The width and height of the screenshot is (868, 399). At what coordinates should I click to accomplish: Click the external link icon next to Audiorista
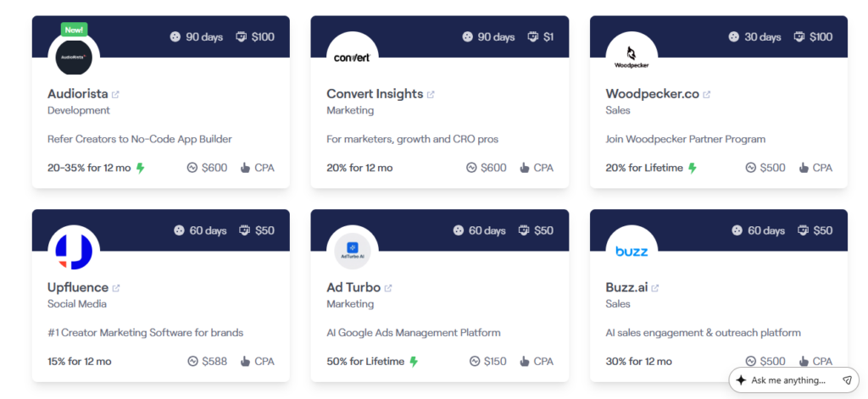[115, 94]
